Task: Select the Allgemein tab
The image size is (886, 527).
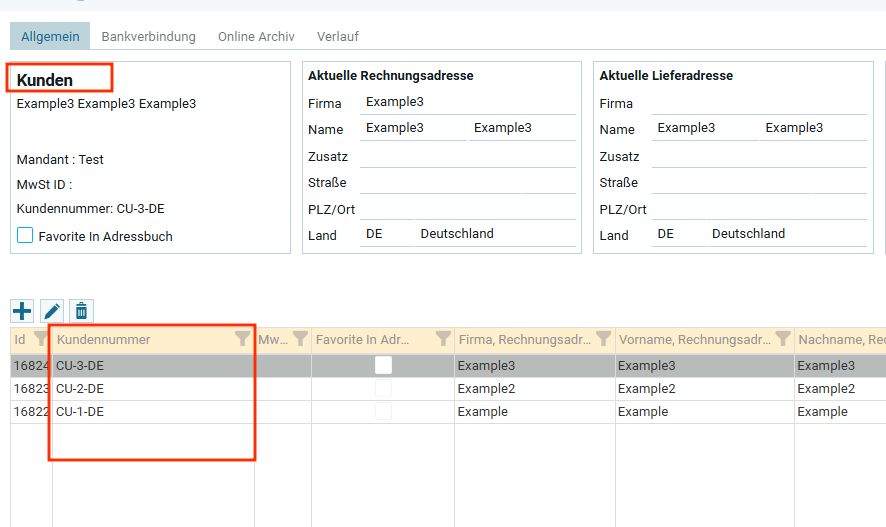Action: [50, 36]
